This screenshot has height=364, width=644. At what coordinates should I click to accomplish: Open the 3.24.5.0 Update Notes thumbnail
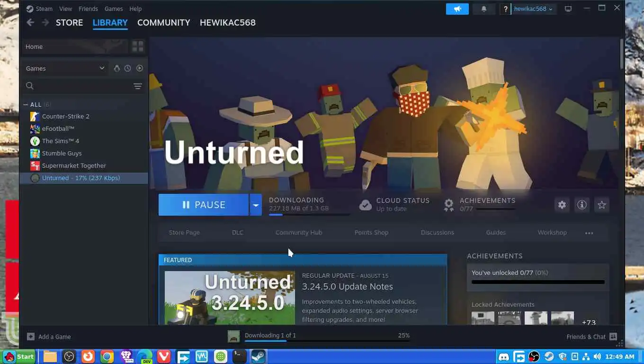(230, 298)
